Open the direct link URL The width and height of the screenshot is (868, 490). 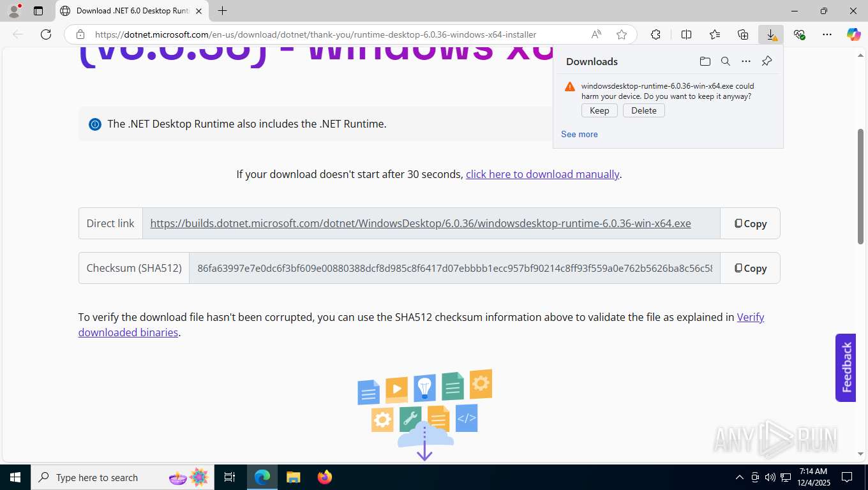click(x=421, y=223)
